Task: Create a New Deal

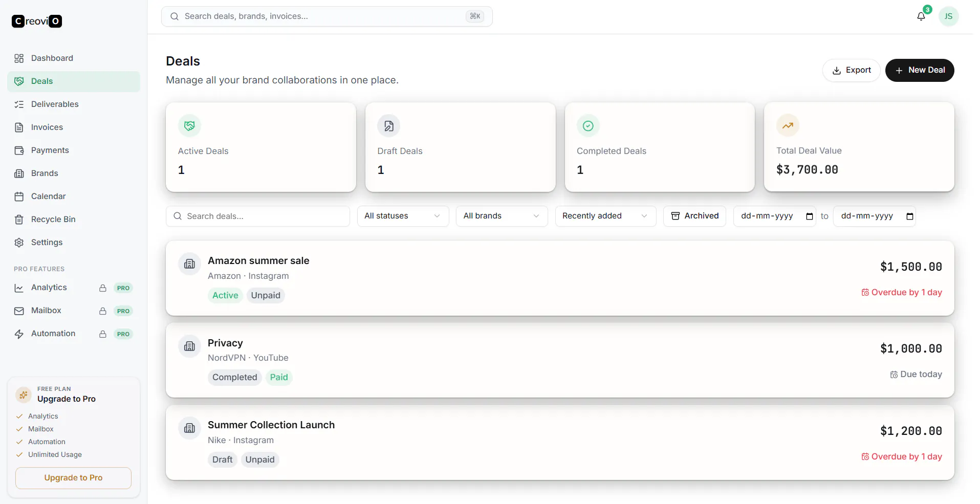Action: (x=920, y=70)
